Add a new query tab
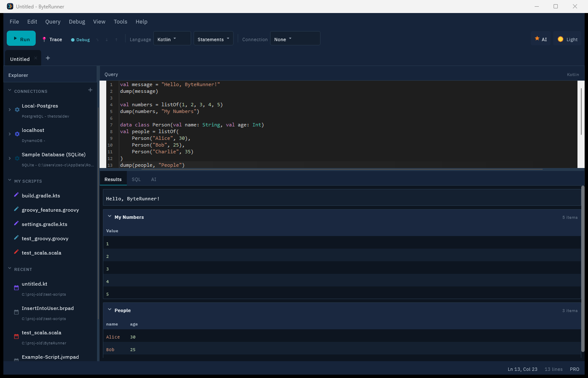 tap(48, 58)
